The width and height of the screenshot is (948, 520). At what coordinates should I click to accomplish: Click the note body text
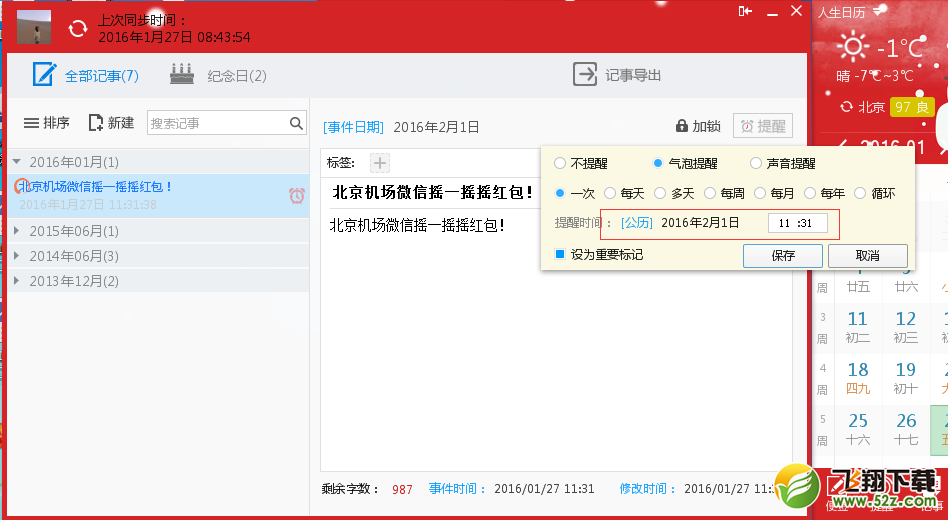[x=417, y=226]
